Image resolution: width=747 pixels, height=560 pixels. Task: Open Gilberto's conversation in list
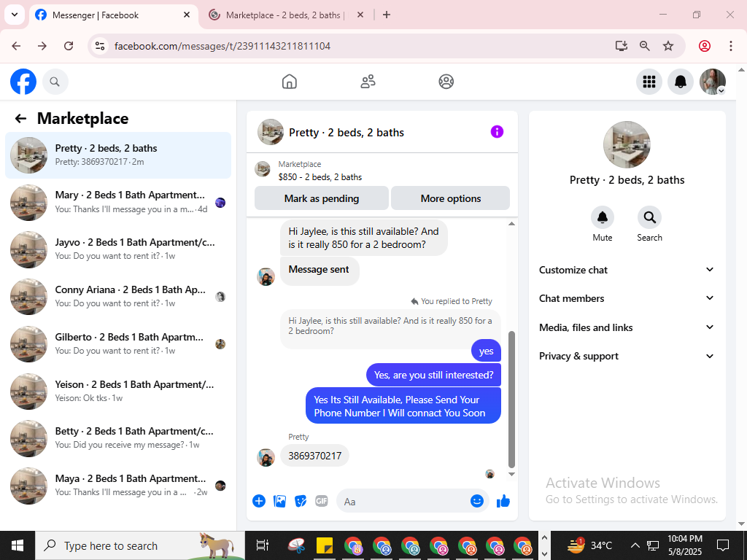pos(118,344)
